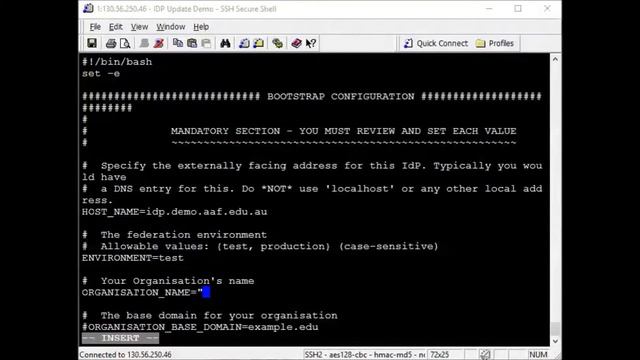The image size is (640, 360).
Task: Open New Terminal Window icon
Action: tap(244, 43)
